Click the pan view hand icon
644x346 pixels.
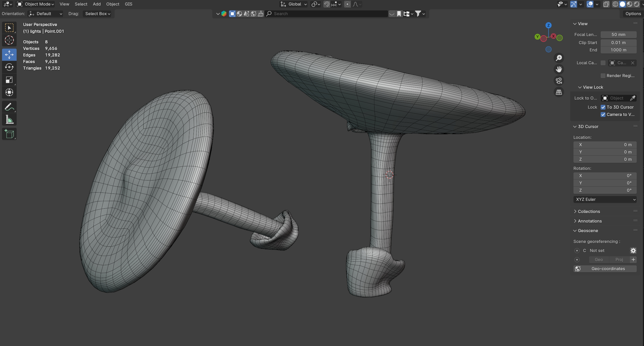[x=559, y=69]
